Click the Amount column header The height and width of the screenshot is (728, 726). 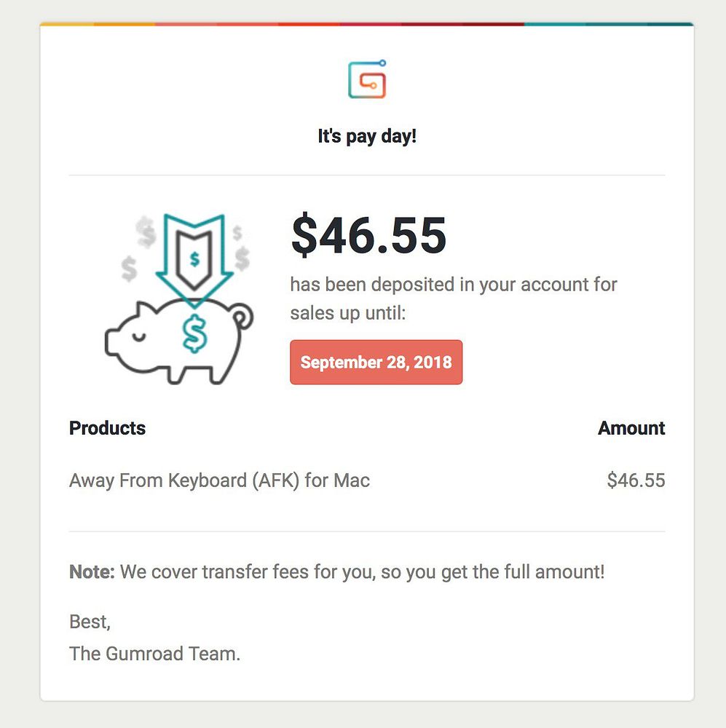[x=631, y=427]
